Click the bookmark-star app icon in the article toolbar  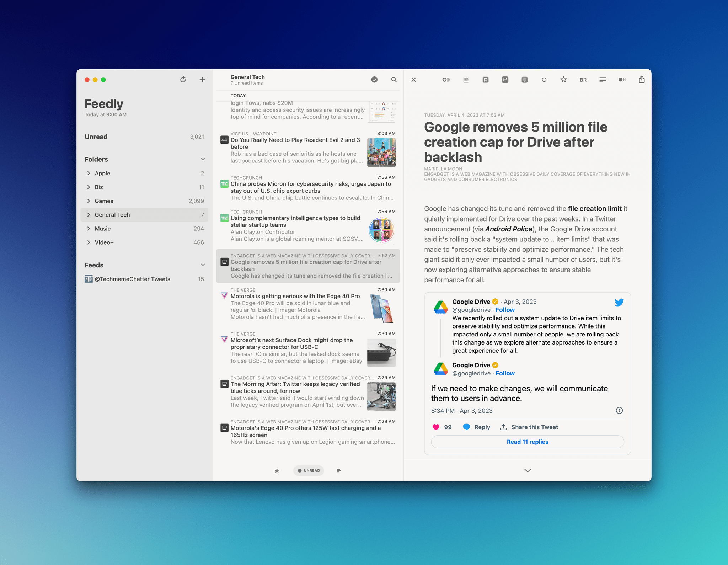485,80
